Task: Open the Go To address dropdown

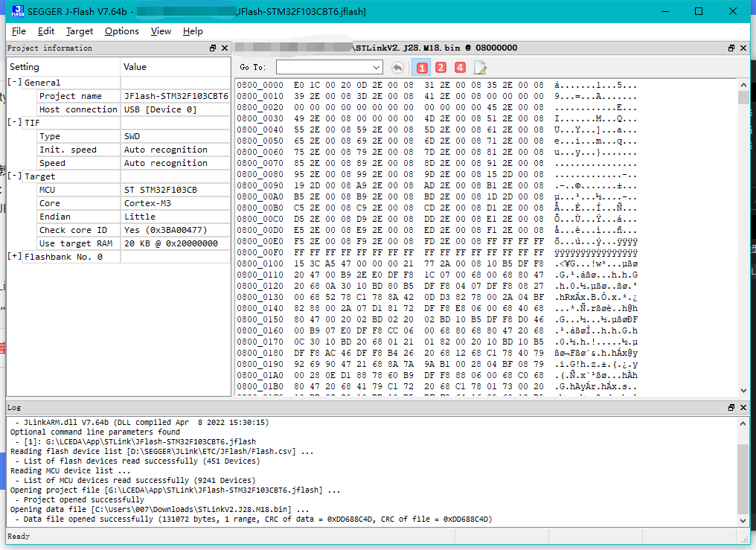Action: pos(377,68)
